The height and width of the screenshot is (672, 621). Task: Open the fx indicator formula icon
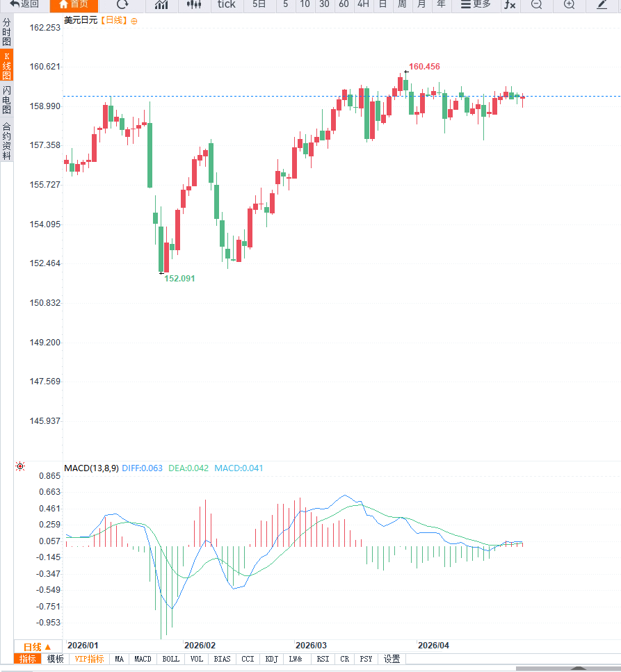click(510, 4)
